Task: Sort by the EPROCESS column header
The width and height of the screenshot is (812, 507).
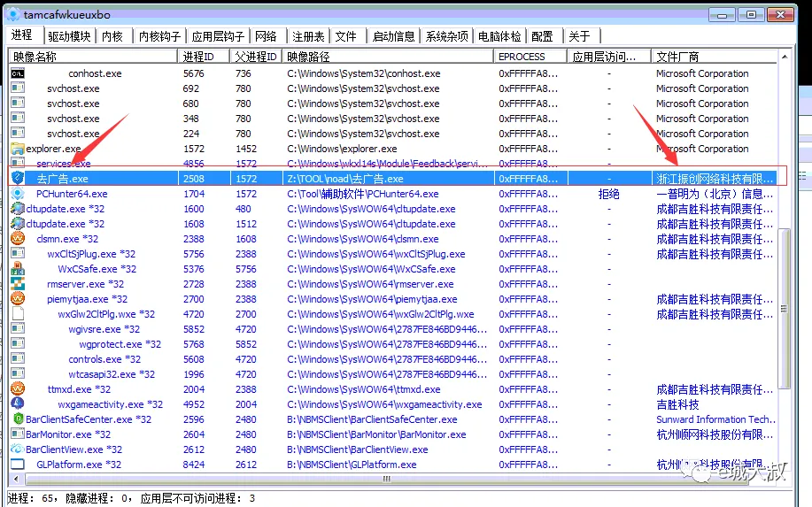Action: point(530,57)
